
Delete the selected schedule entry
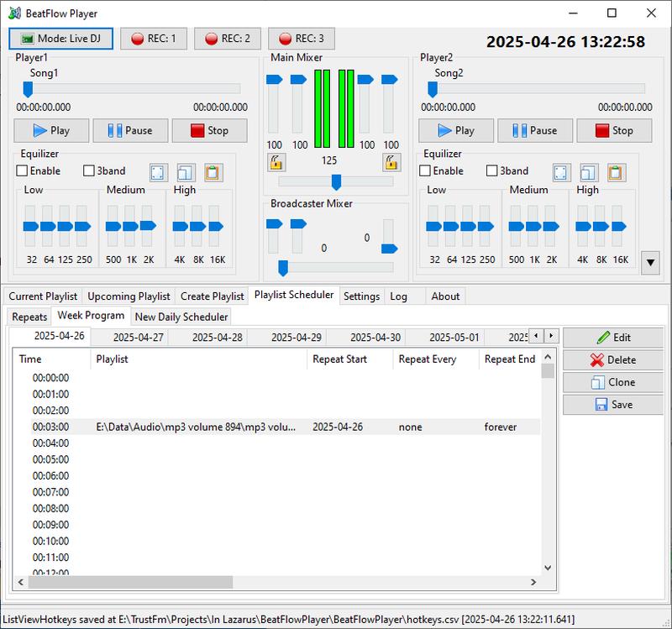[613, 360]
